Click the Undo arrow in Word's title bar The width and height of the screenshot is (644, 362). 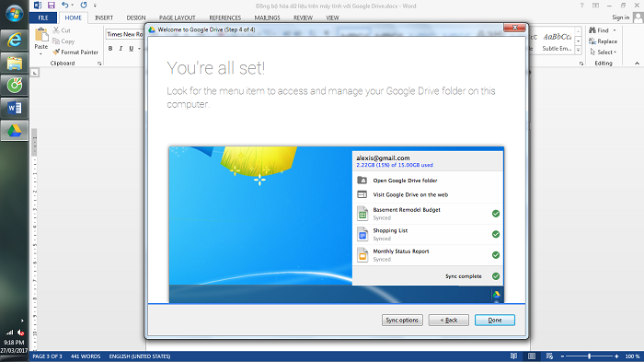[x=65, y=6]
